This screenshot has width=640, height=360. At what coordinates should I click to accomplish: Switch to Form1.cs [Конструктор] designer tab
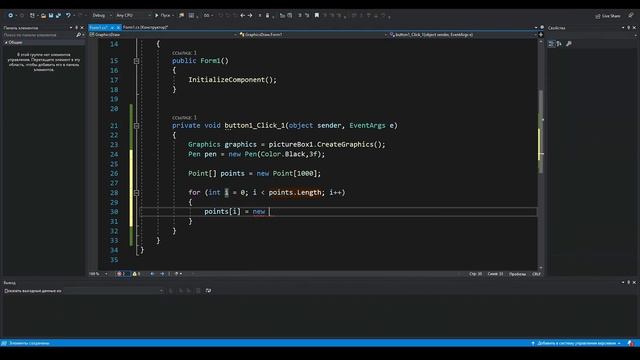(146, 27)
